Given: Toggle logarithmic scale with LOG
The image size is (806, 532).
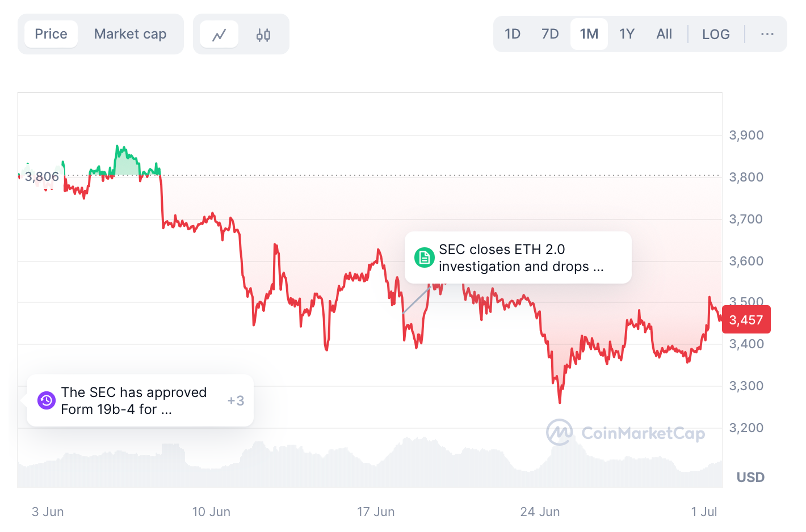Looking at the screenshot, I should [716, 34].
